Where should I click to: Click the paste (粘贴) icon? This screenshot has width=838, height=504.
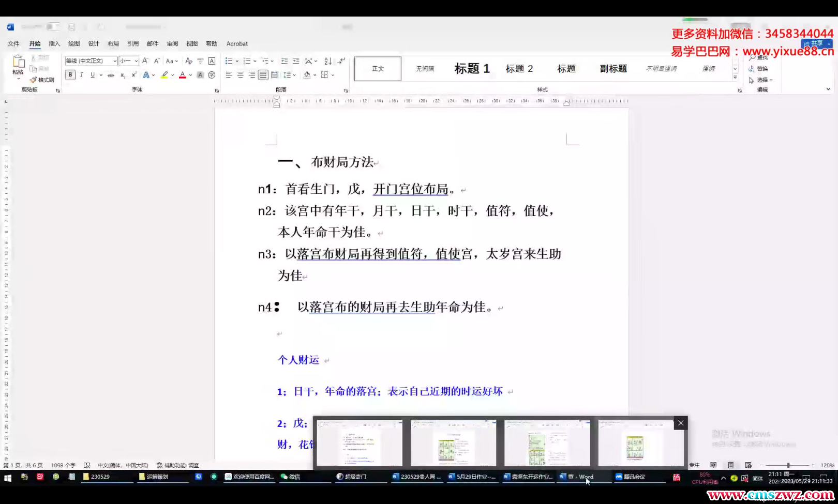(18, 65)
